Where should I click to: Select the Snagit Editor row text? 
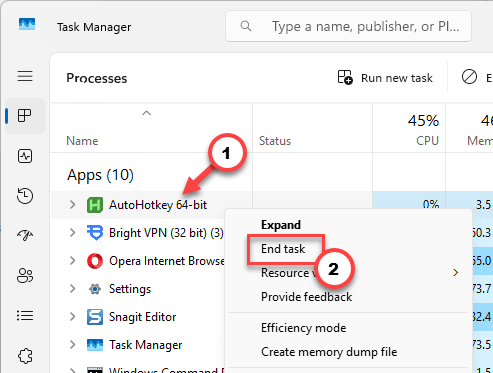pyautogui.click(x=142, y=317)
